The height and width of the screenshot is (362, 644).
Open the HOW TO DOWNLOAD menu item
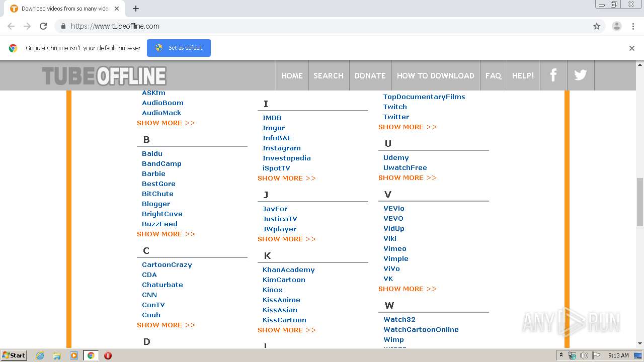[435, 75]
